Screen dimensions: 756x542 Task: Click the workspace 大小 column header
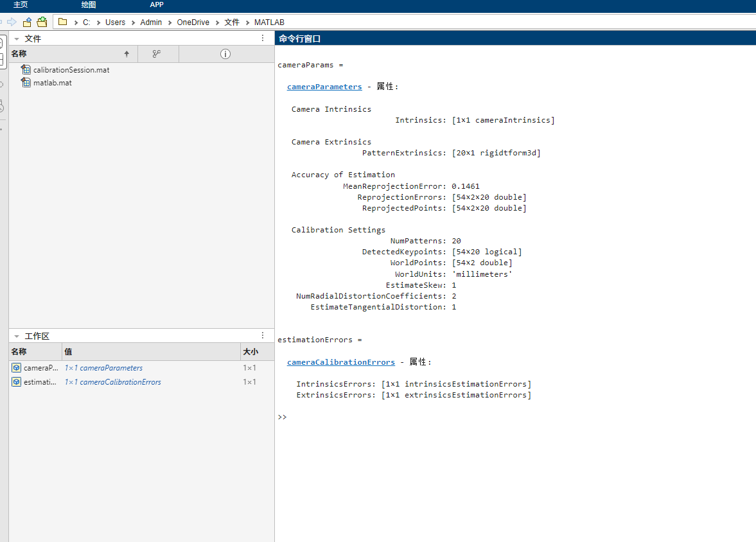[257, 351]
